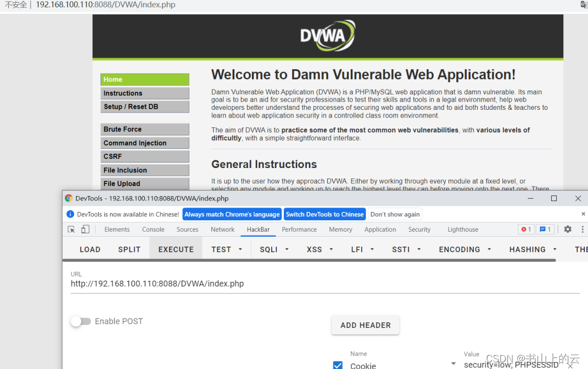This screenshot has height=369, width=588.
Task: Open the DevTools three-dot more menu
Action: [583, 229]
